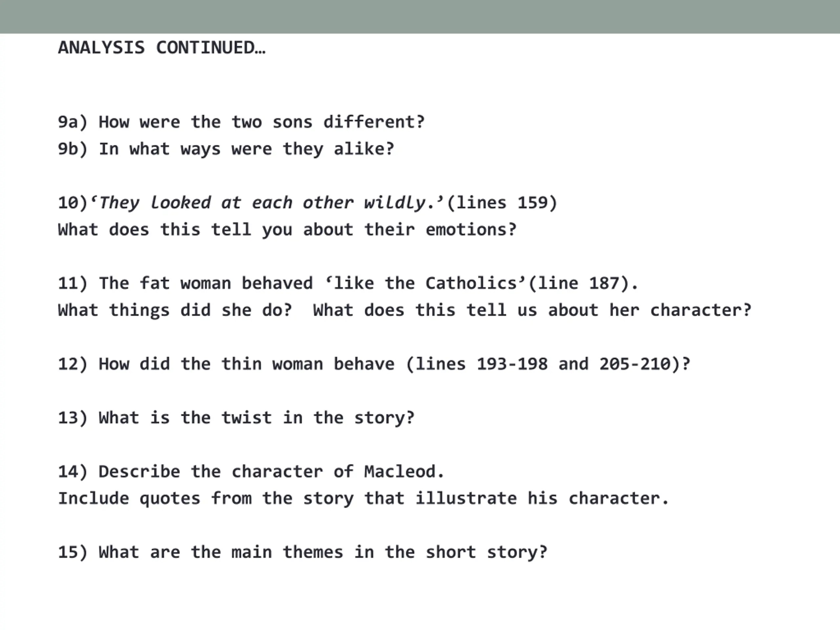Click the 'lines 193-198 and 205-210' reference
This screenshot has height=630, width=840.
point(543,364)
